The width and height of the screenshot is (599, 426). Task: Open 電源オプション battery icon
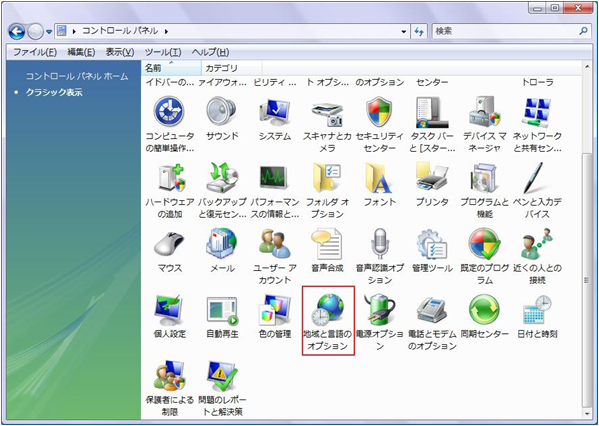(379, 310)
